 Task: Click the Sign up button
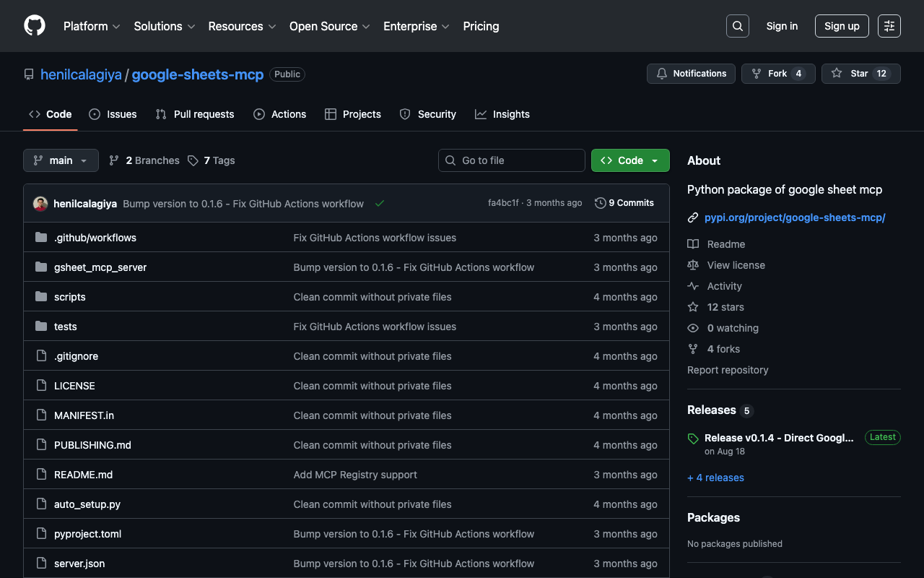pos(841,26)
